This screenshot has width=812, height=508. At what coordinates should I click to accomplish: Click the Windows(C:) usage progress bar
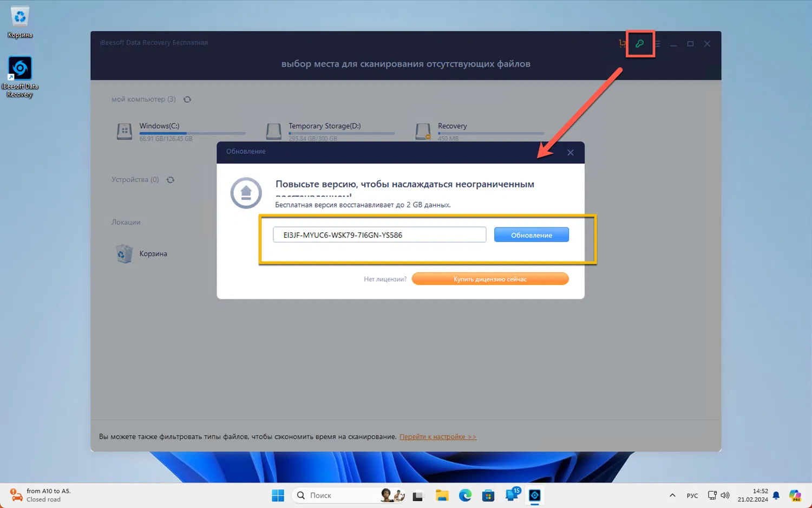click(x=192, y=133)
